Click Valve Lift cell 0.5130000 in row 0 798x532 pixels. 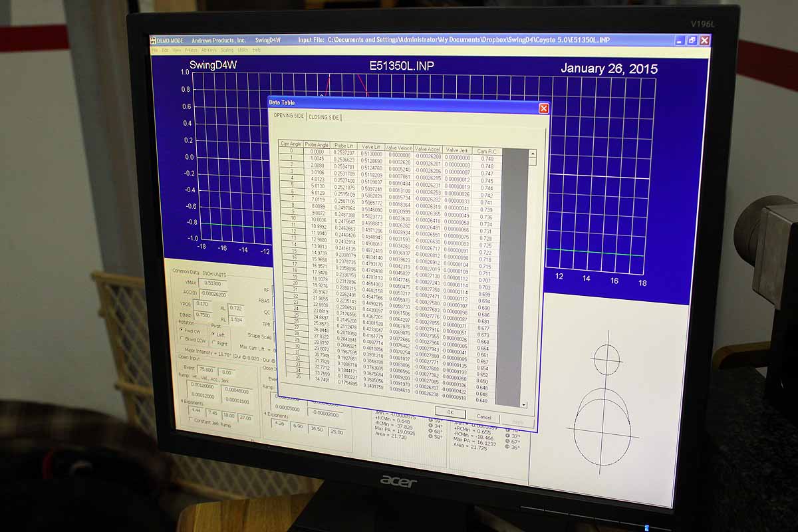pyautogui.click(x=371, y=153)
